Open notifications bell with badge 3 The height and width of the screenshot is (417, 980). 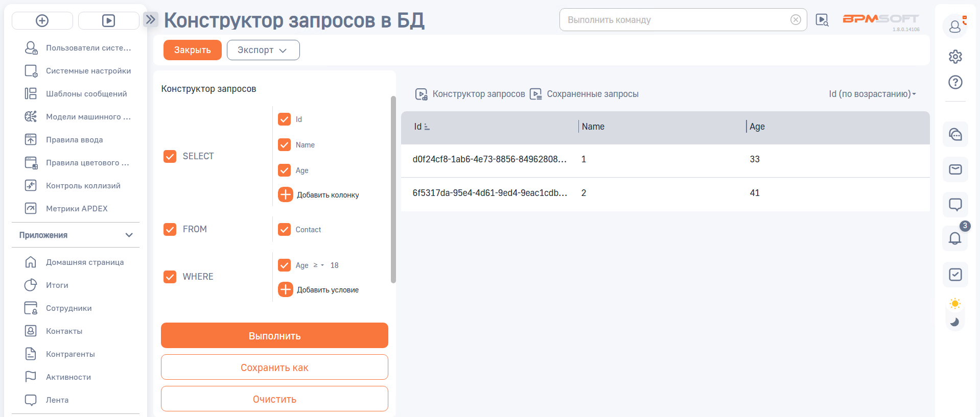point(955,238)
